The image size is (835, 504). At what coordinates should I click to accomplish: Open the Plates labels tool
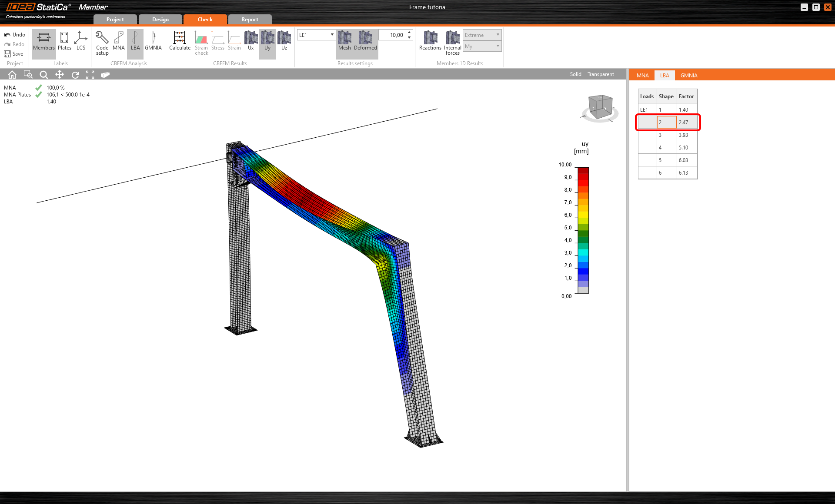coord(64,41)
